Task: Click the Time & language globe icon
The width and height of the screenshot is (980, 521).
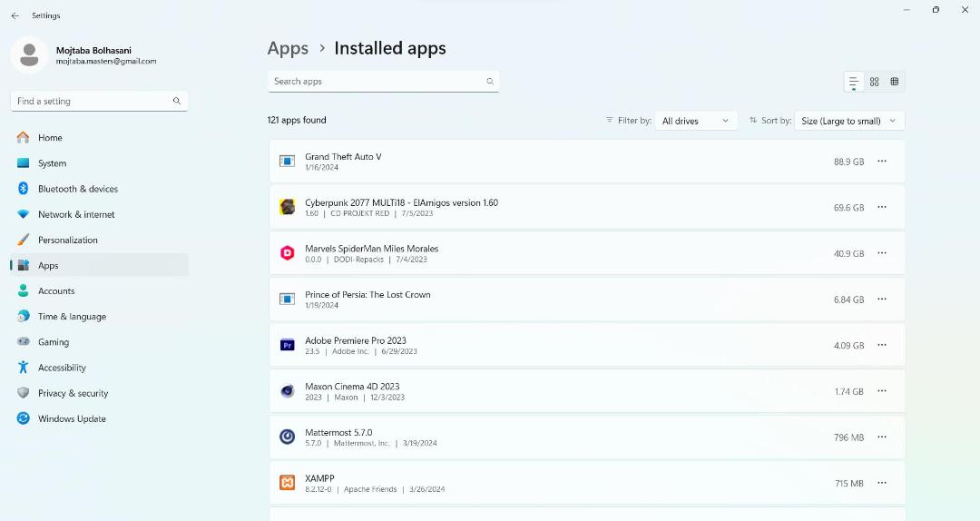Action: pos(23,316)
